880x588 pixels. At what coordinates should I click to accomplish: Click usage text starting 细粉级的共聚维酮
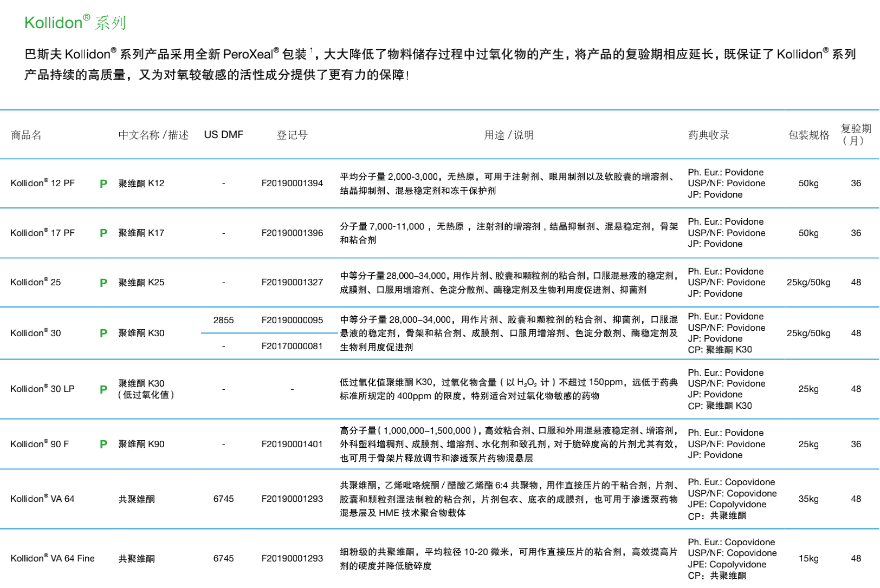click(x=509, y=558)
